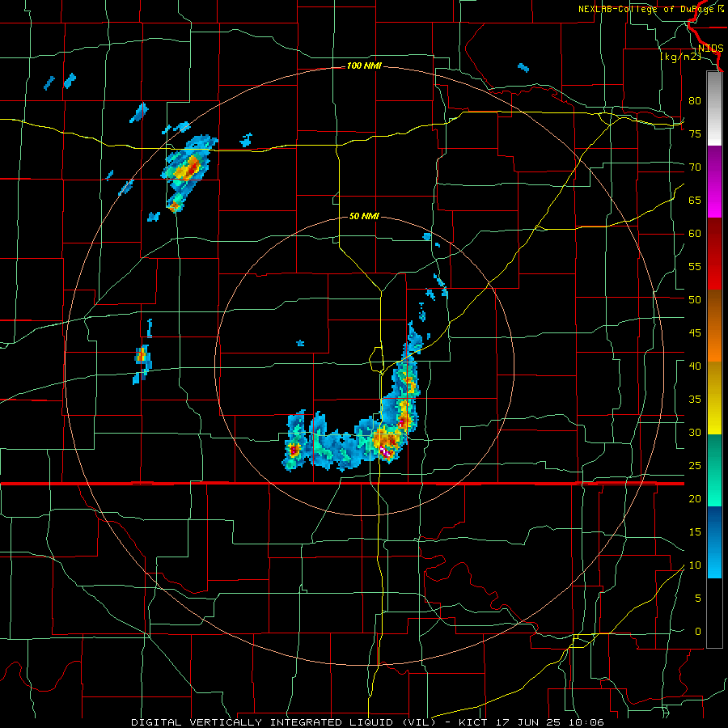
Task: Click the "30" value on the VIL scale
Action: click(x=695, y=433)
